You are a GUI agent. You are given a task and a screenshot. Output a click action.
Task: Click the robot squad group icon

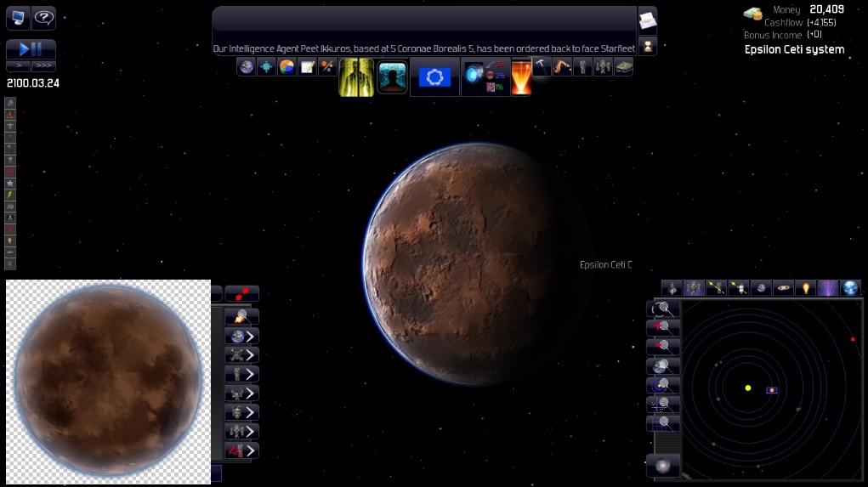point(603,67)
